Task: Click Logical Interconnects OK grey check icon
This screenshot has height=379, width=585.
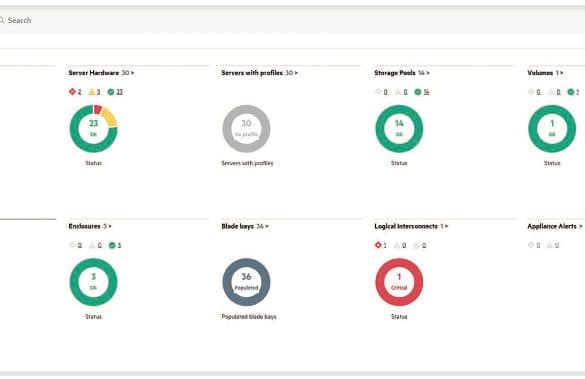Action: pos(417,245)
